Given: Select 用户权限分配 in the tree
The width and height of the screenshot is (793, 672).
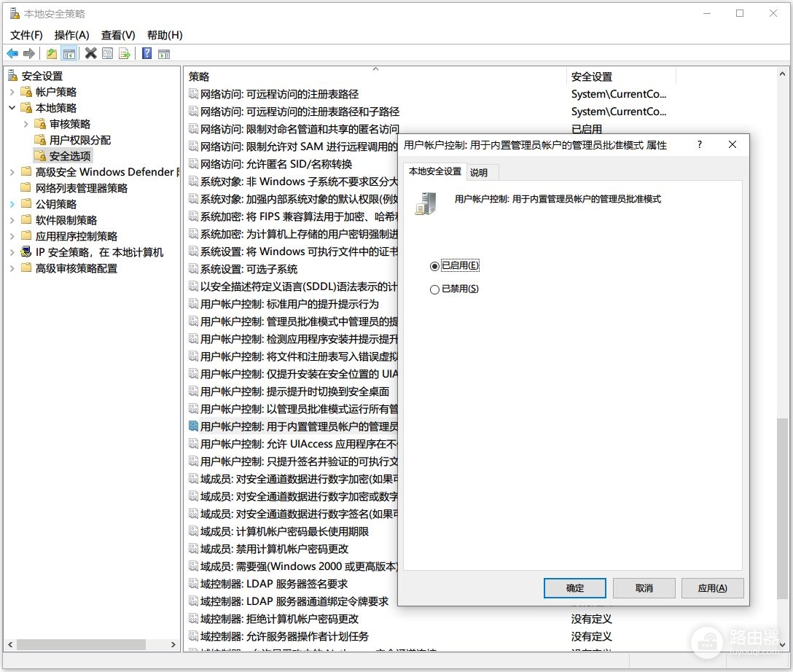Looking at the screenshot, I should point(80,140).
